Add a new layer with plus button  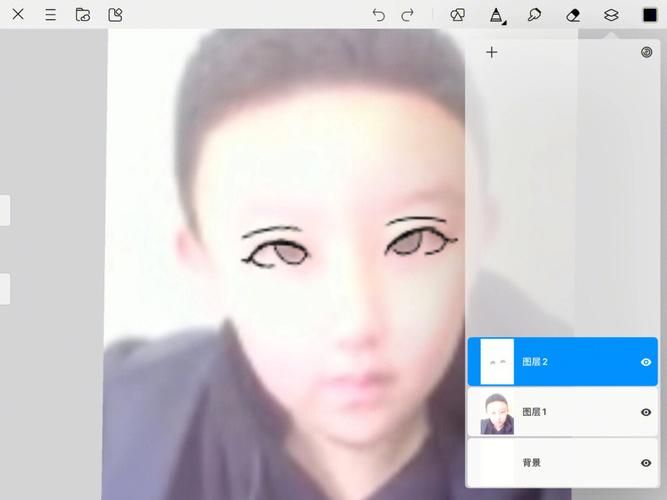(491, 53)
